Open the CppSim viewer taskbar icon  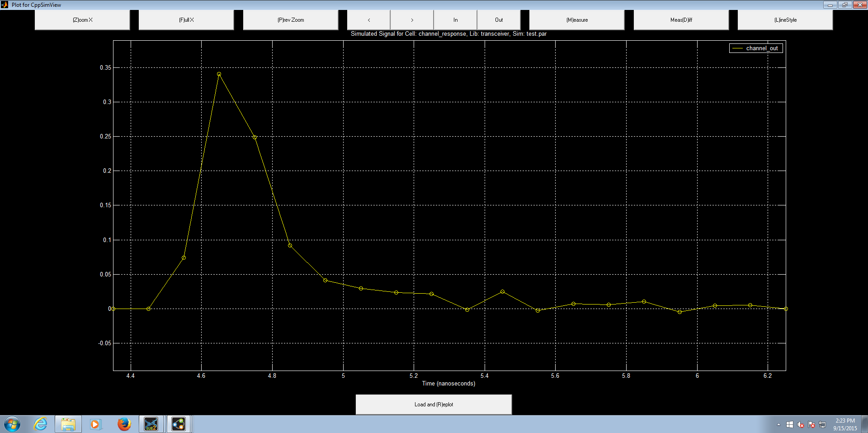pos(178,424)
